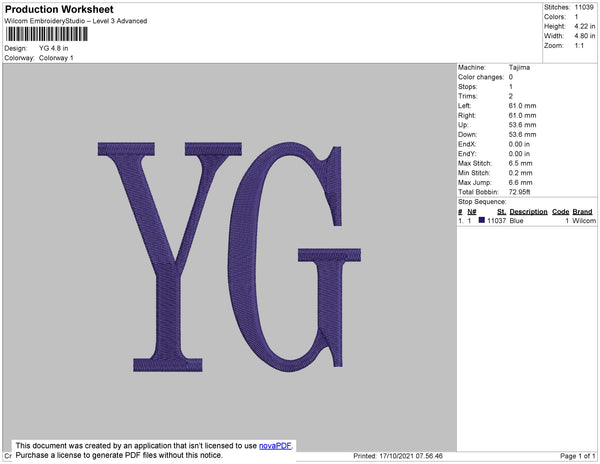Click the barcode under the worksheet title
This screenshot has width=600, height=464.
47,34
